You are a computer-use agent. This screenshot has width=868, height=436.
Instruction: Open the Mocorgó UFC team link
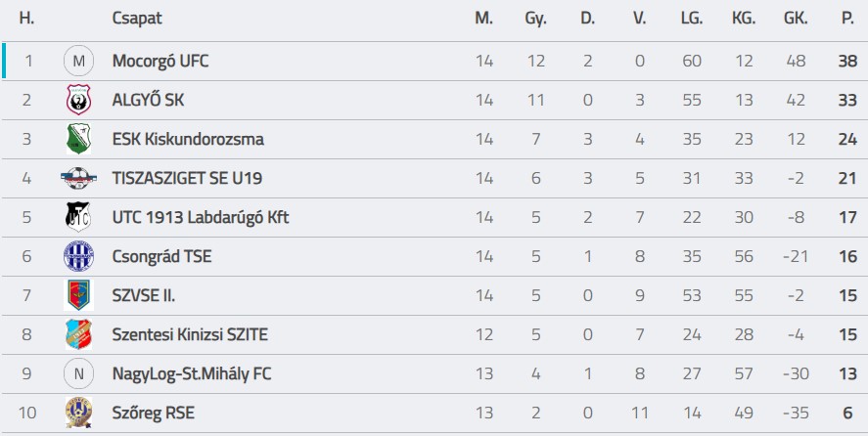(x=160, y=62)
